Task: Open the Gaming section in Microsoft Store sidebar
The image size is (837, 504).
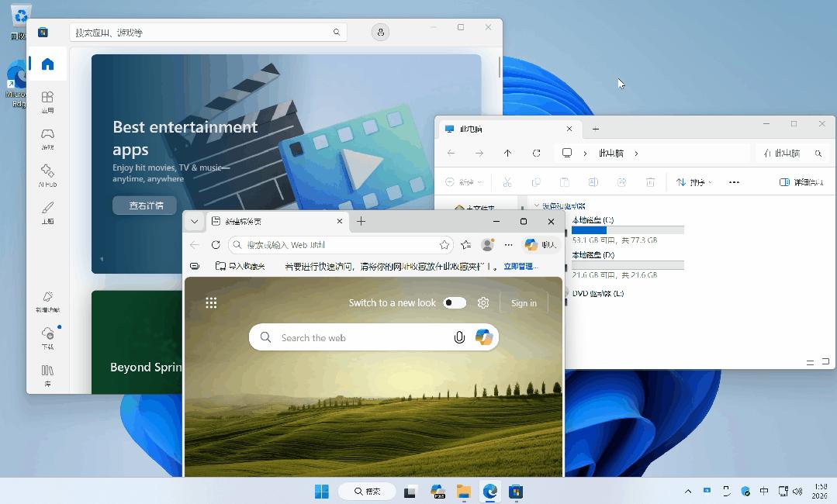Action: (47, 137)
